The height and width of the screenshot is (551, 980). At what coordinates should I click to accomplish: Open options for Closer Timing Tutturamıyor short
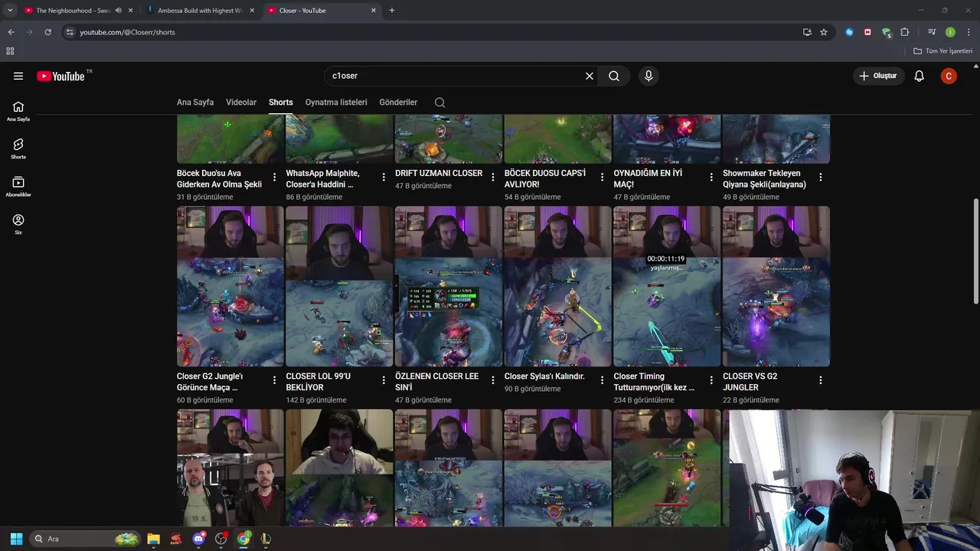pyautogui.click(x=711, y=380)
